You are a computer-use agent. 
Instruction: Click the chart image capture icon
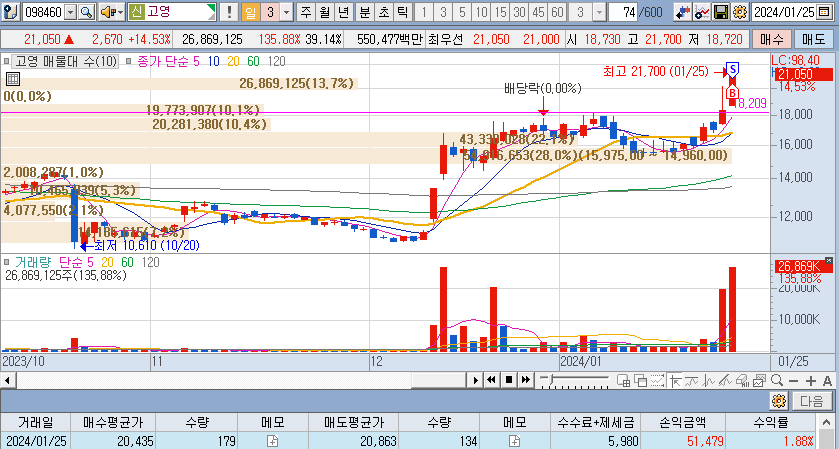click(x=759, y=380)
